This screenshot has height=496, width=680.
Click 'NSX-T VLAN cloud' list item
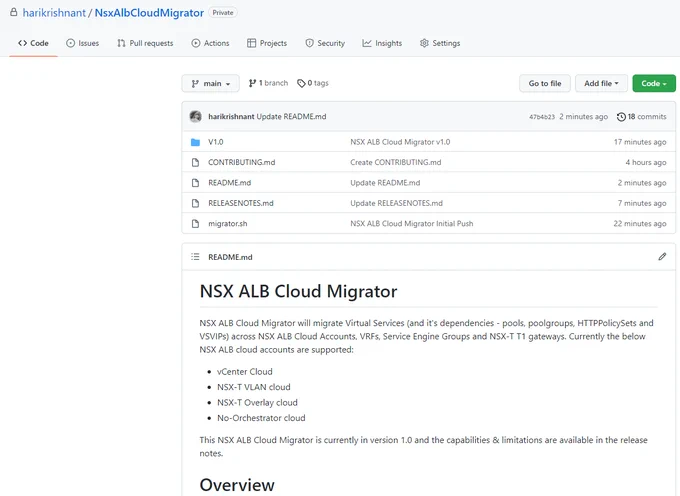click(x=254, y=387)
